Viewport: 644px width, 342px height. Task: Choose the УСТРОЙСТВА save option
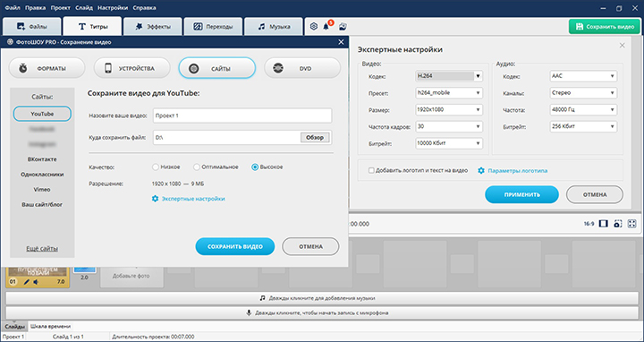click(132, 68)
